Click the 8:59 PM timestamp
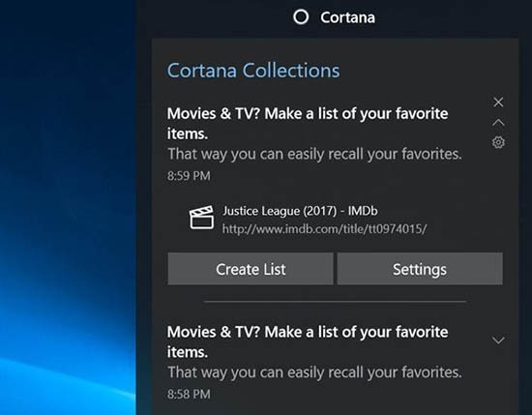This screenshot has width=532, height=415. point(189,176)
